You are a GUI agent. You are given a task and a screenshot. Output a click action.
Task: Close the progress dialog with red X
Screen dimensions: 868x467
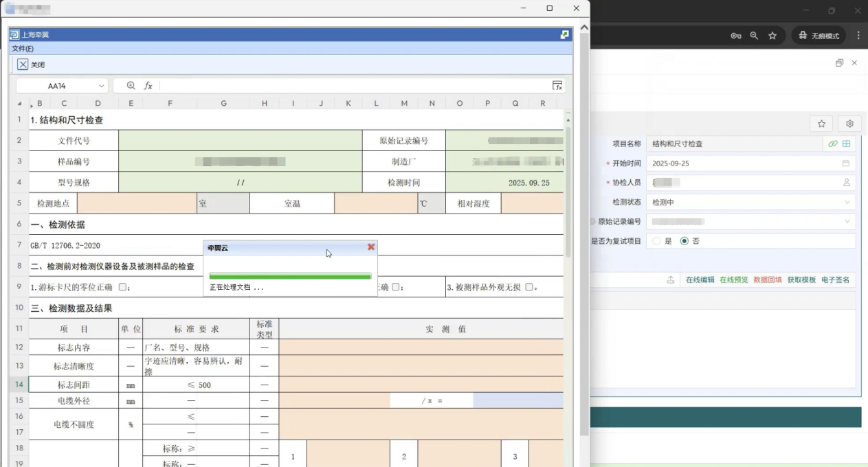click(x=371, y=247)
